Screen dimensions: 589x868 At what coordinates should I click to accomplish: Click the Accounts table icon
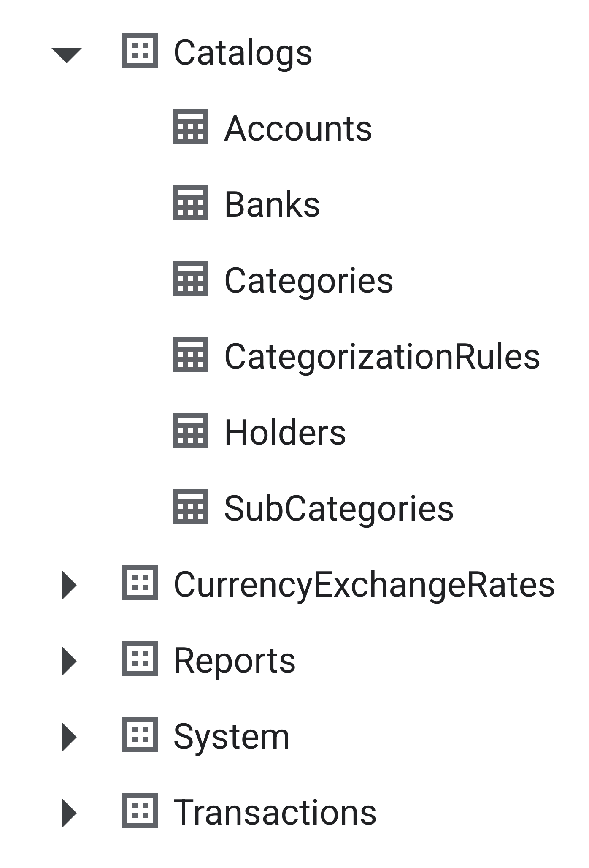click(x=191, y=127)
